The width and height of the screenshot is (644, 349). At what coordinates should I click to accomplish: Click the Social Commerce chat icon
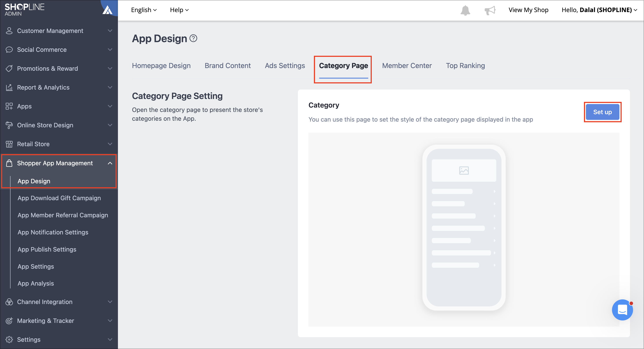click(9, 50)
